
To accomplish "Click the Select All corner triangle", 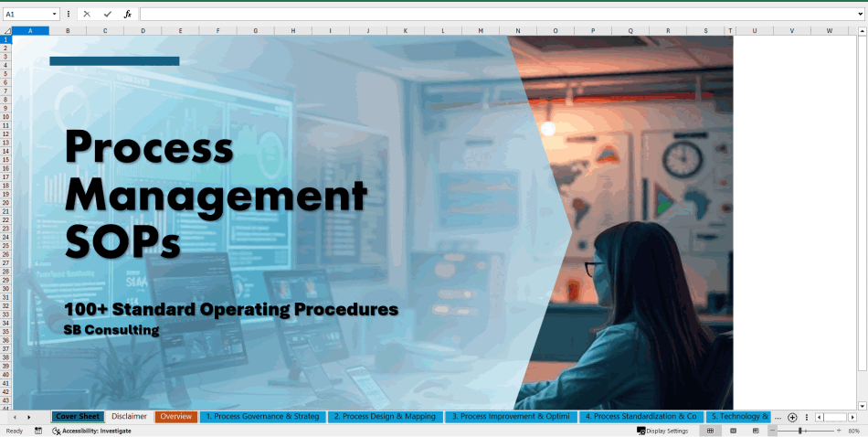I will (6, 30).
